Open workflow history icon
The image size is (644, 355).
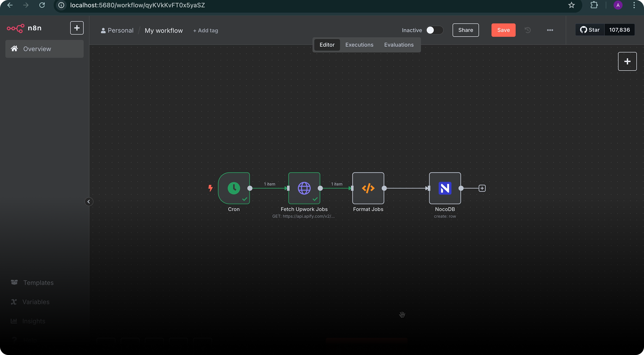click(x=528, y=30)
